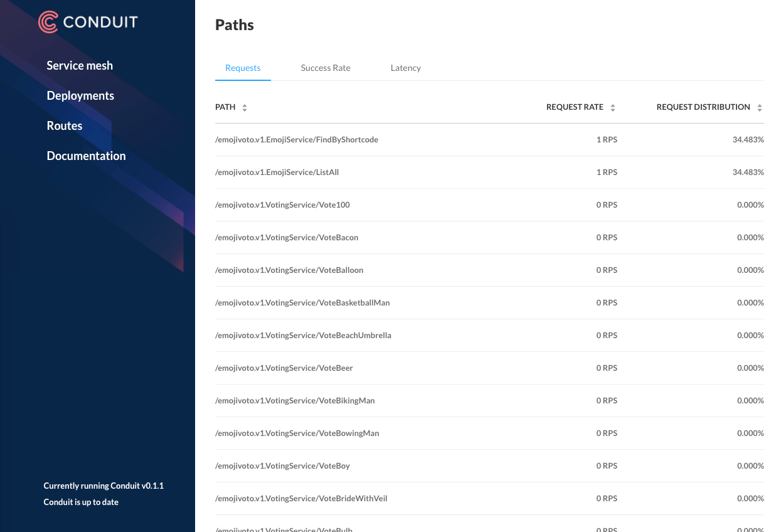Select the EmojiService/FindByShortcode path row
Screen dimensions: 776x532
coord(297,140)
